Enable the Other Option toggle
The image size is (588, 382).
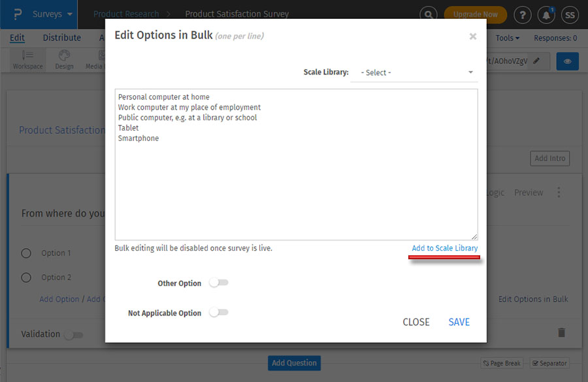pos(219,283)
